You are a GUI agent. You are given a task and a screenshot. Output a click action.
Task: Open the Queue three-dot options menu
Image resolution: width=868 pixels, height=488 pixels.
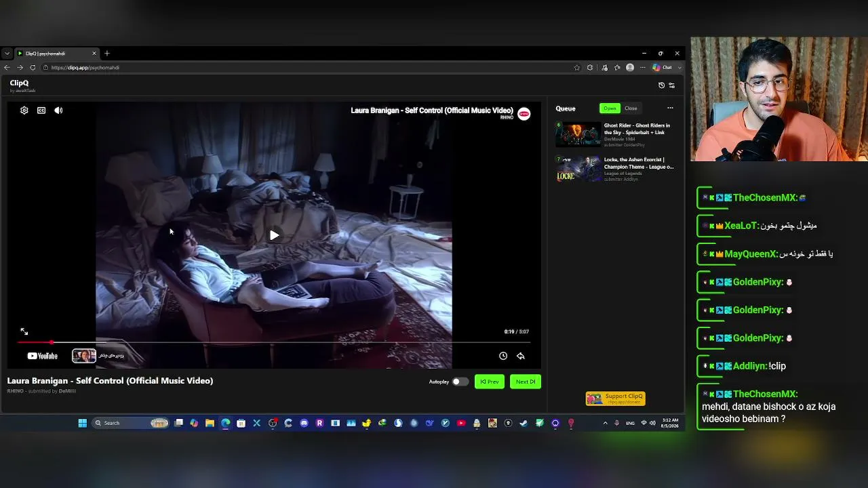point(670,108)
